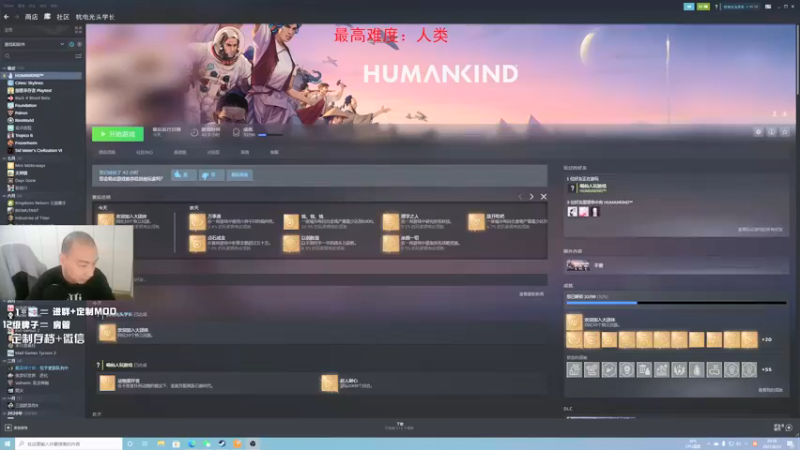The height and width of the screenshot is (450, 800).
Task: Open File Explorer from the taskbar
Action: pyautogui.click(x=161, y=444)
